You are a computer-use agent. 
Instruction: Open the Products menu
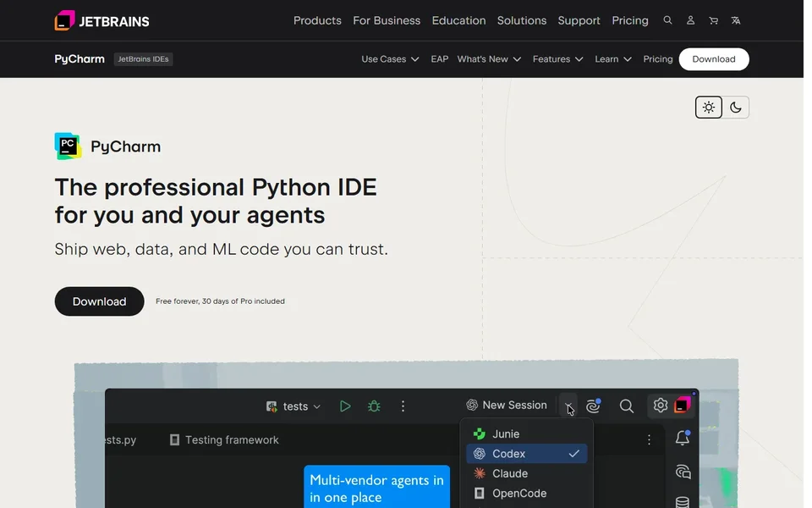(x=317, y=20)
